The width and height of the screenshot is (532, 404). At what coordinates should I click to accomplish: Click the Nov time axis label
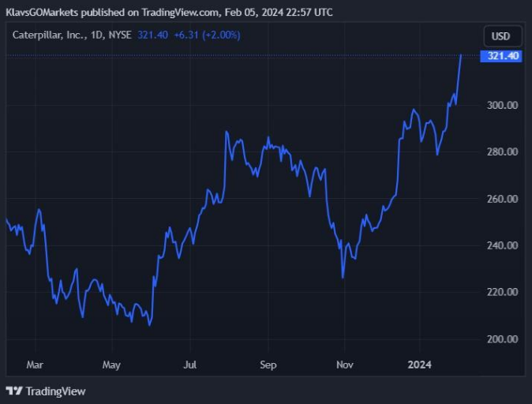pyautogui.click(x=345, y=365)
